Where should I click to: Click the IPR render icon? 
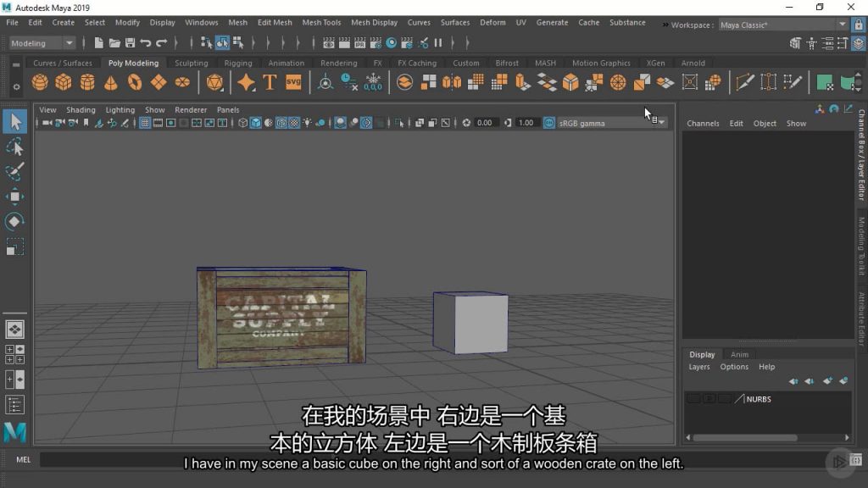[x=359, y=42]
